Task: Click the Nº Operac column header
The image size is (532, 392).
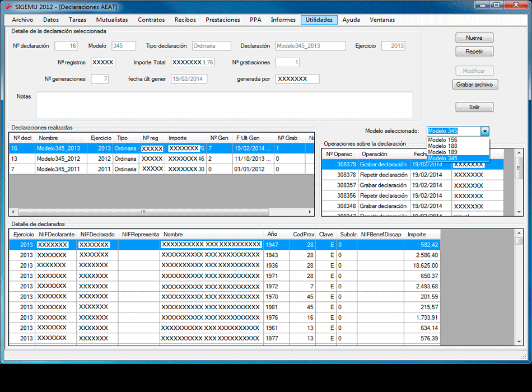Action: point(339,154)
